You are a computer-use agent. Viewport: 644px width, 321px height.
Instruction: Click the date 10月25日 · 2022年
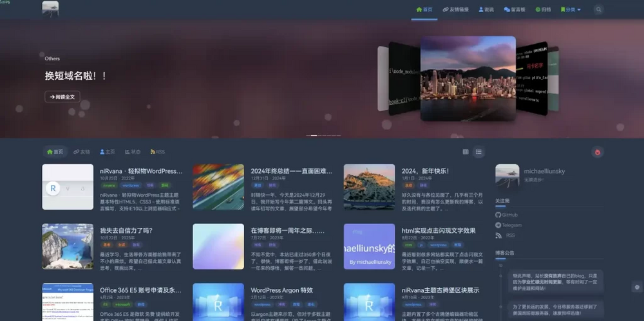(117, 179)
